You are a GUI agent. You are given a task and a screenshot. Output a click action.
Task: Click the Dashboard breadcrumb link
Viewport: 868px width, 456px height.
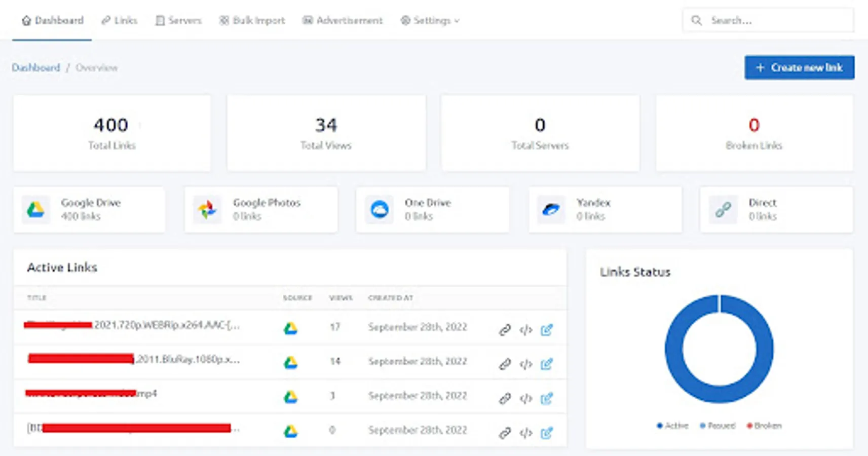[x=36, y=67]
